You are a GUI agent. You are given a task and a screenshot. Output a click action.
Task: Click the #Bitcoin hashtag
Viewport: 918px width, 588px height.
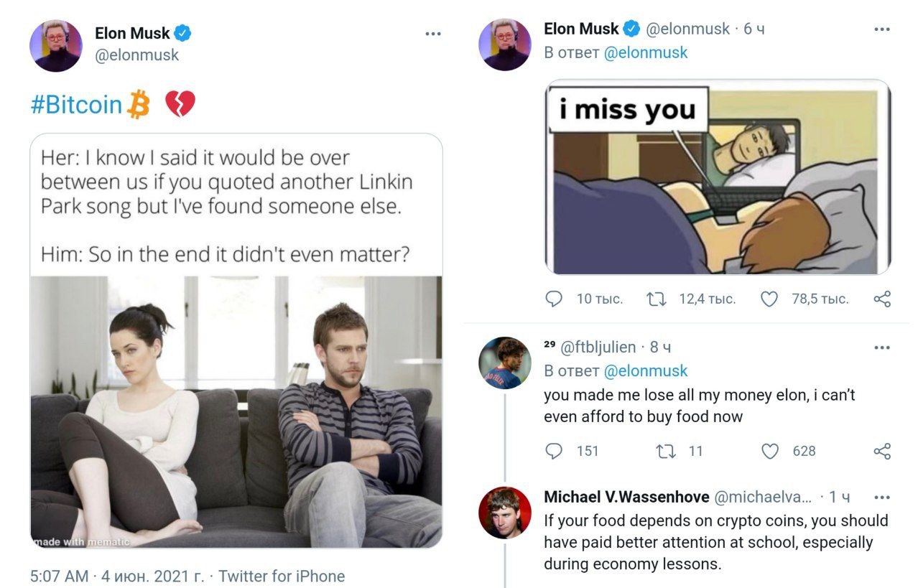(77, 105)
